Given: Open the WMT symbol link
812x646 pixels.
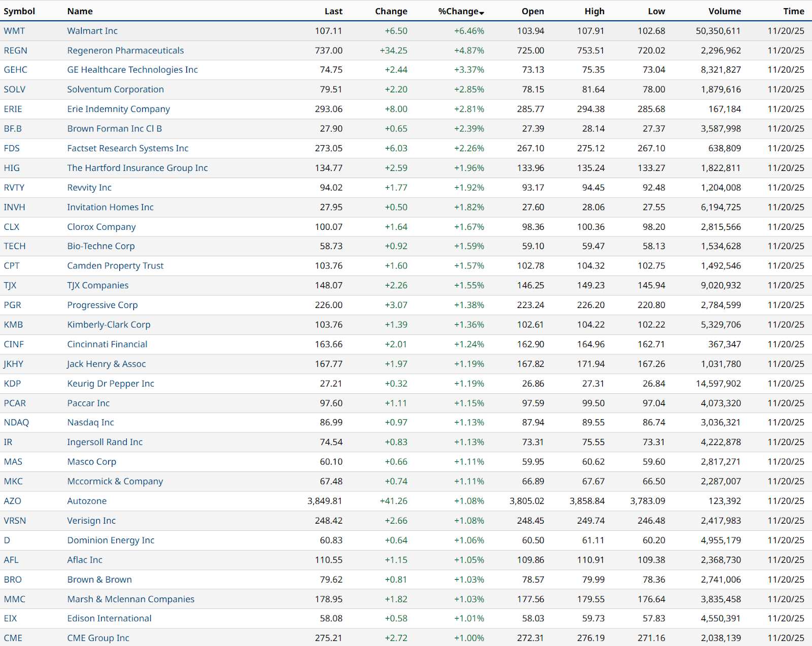Looking at the screenshot, I should tap(14, 31).
